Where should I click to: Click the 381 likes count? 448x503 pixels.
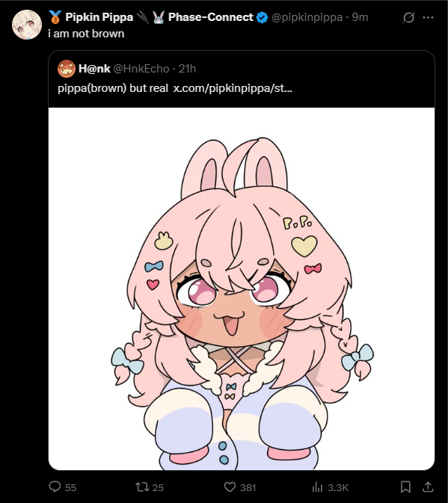pos(248,488)
